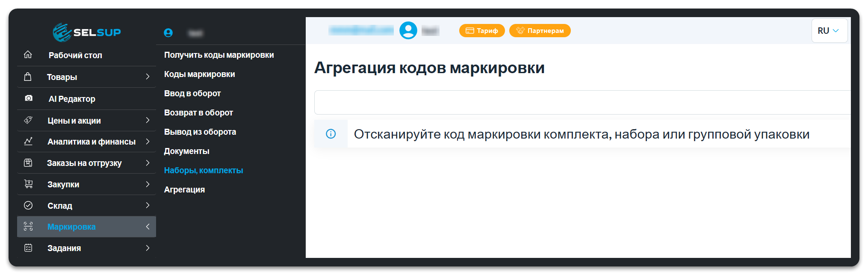Image resolution: width=868 pixels, height=275 pixels.
Task: Click the checkmark circle icon for Склад
Action: click(x=28, y=205)
